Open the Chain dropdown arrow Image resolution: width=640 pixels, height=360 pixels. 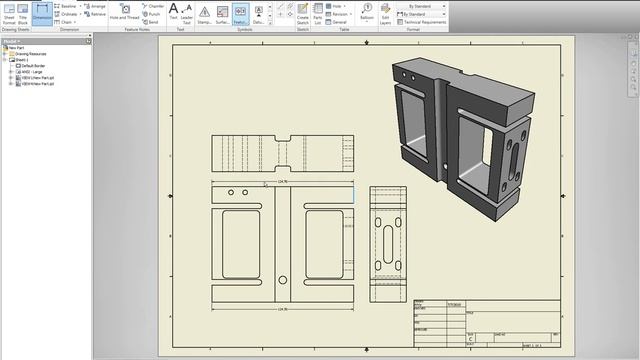[75, 22]
